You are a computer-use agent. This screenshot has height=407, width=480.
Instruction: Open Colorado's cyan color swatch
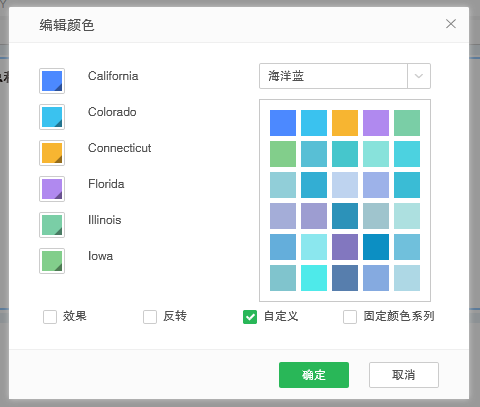click(52, 117)
